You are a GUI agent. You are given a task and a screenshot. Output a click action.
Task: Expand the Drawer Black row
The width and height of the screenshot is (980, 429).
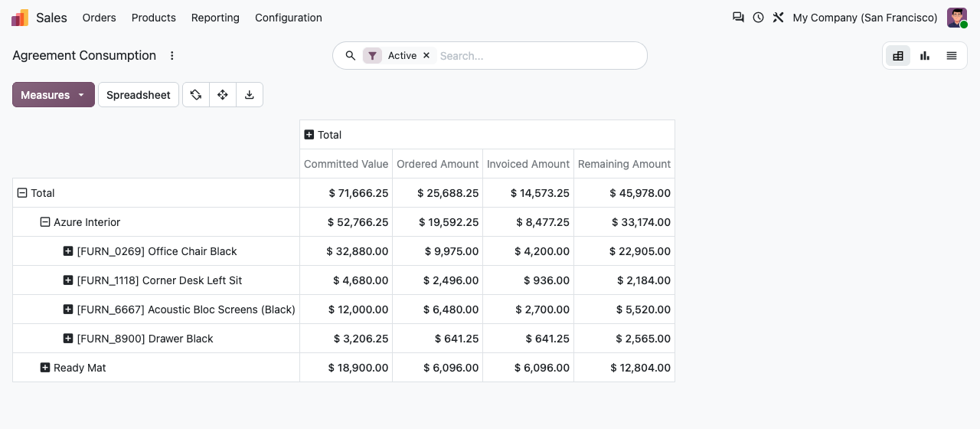[x=68, y=339]
